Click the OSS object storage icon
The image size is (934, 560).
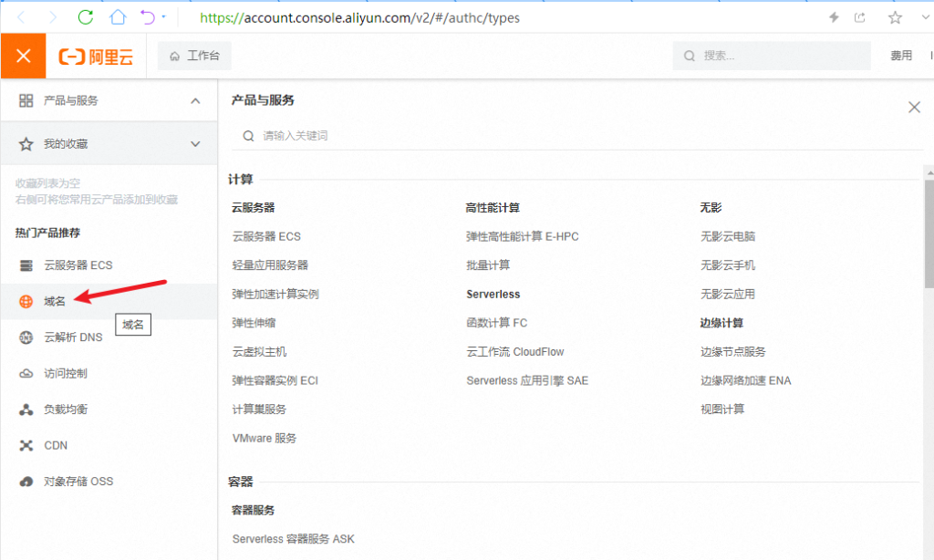click(x=26, y=482)
